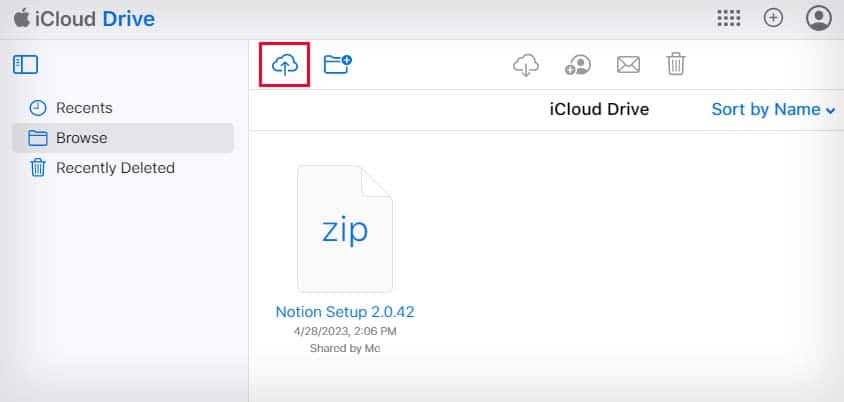
Task: Open the share with people icon
Action: coord(578,65)
